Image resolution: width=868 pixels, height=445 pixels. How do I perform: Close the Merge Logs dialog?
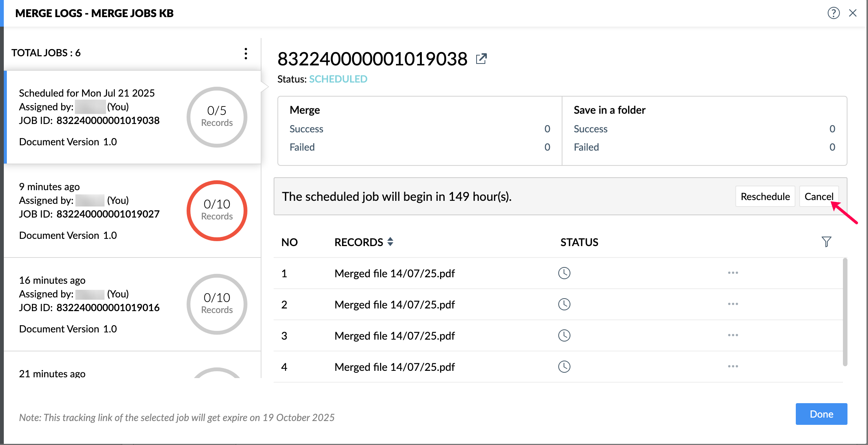pyautogui.click(x=853, y=13)
